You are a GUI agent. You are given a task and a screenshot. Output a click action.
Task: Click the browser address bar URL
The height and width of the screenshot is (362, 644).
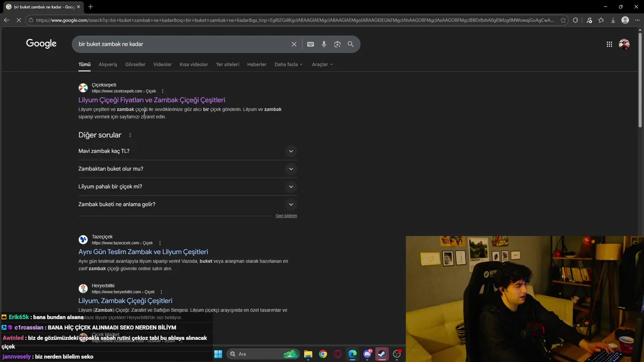[x=295, y=20]
